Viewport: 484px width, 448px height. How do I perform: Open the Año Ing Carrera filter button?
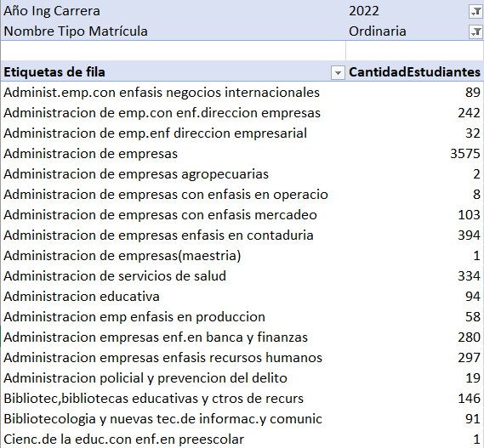pos(475,12)
